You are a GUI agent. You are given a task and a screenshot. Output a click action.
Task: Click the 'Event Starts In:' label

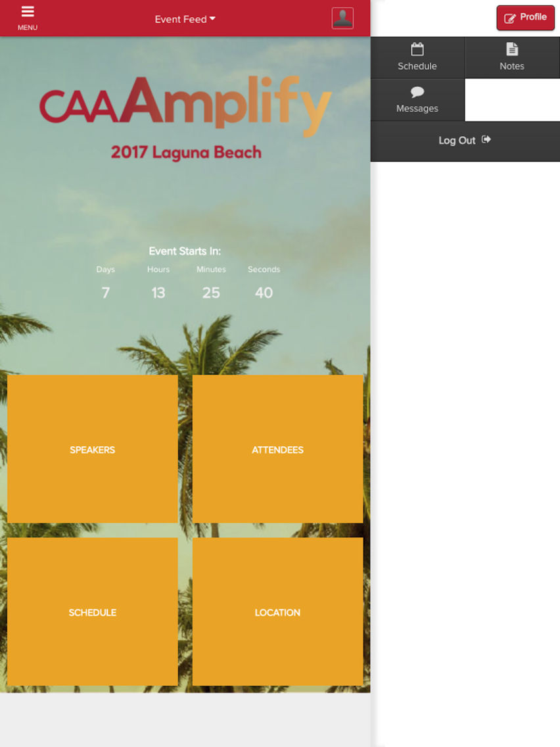[185, 251]
